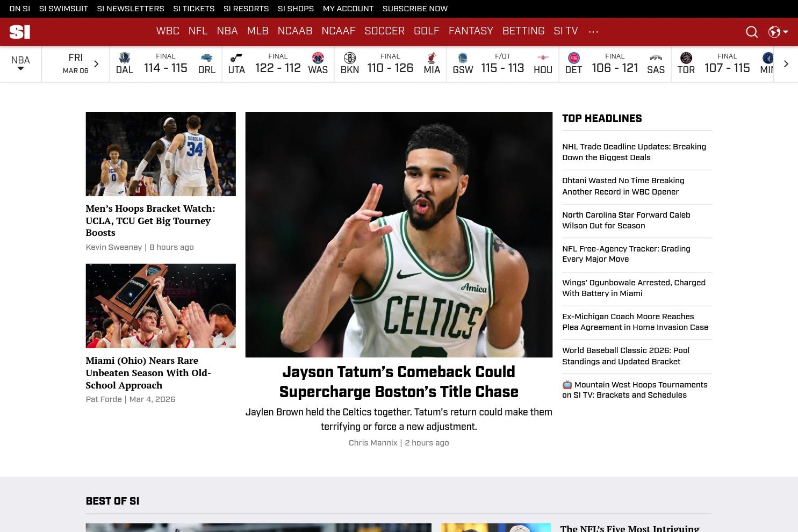Click the Washington Wizards team logo

pos(318,57)
